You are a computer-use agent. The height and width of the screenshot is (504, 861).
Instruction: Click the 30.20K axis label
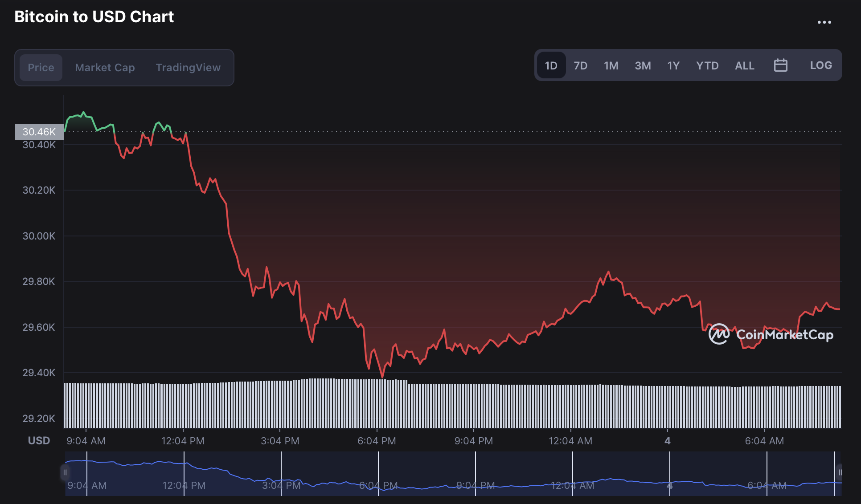tap(39, 190)
